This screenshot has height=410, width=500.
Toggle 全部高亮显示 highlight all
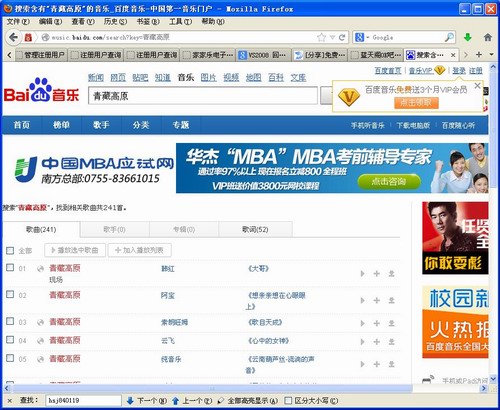(x=248, y=401)
